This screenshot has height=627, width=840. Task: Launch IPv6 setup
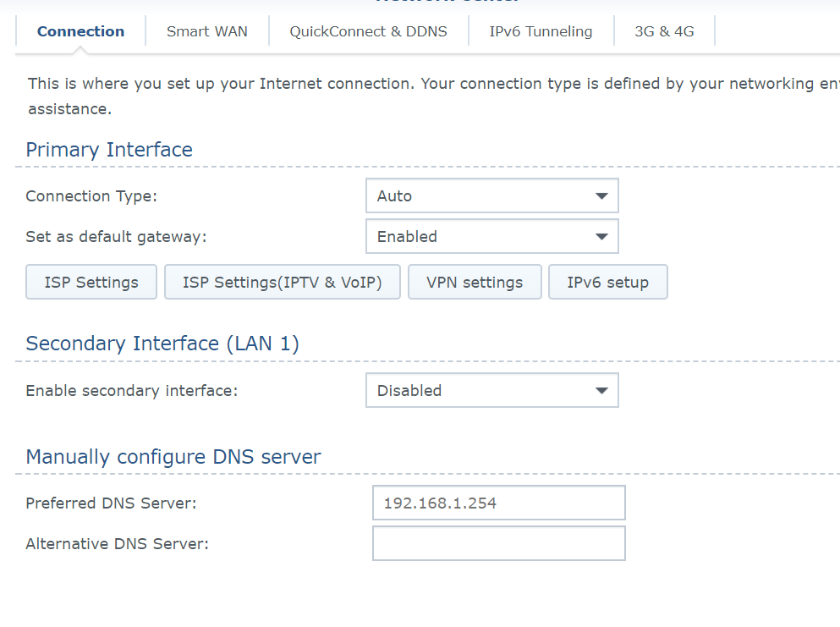coord(607,282)
